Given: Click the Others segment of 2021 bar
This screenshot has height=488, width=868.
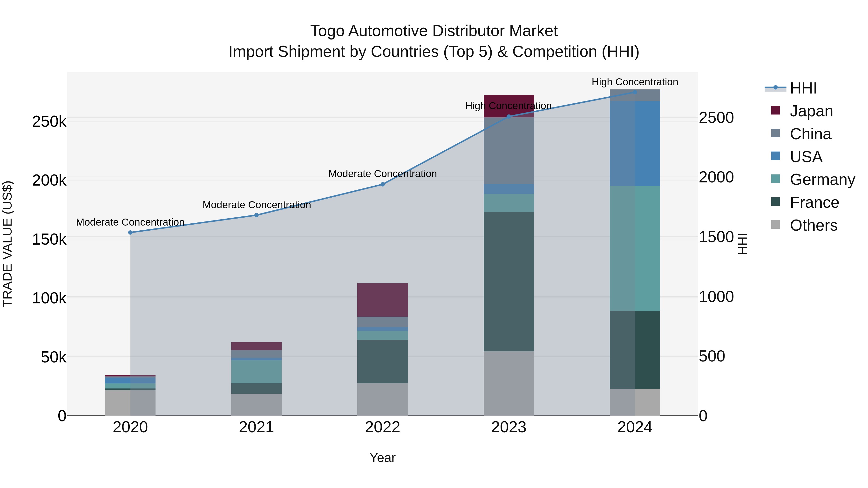Looking at the screenshot, I should [257, 404].
